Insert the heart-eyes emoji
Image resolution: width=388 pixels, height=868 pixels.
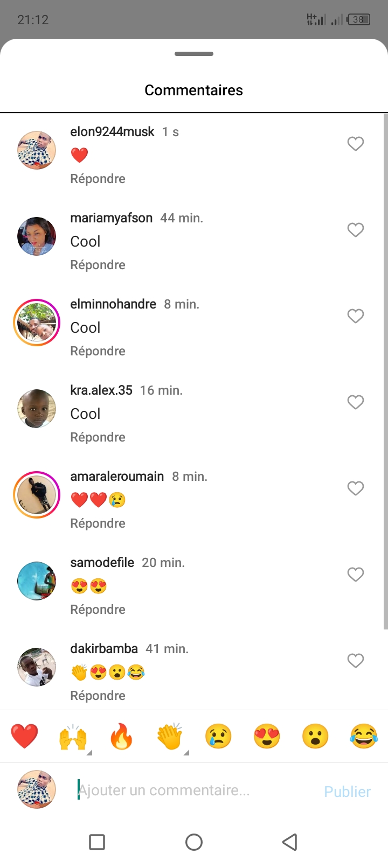[x=267, y=737]
